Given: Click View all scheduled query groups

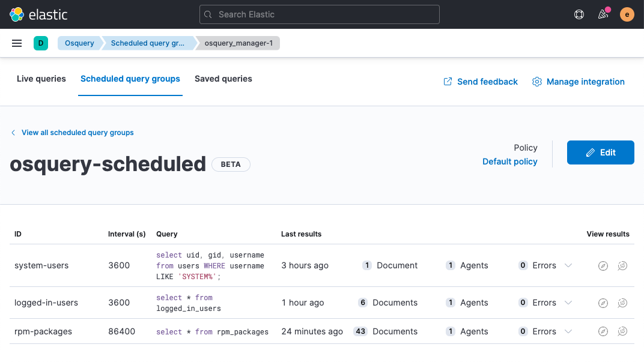Looking at the screenshot, I should (x=72, y=133).
